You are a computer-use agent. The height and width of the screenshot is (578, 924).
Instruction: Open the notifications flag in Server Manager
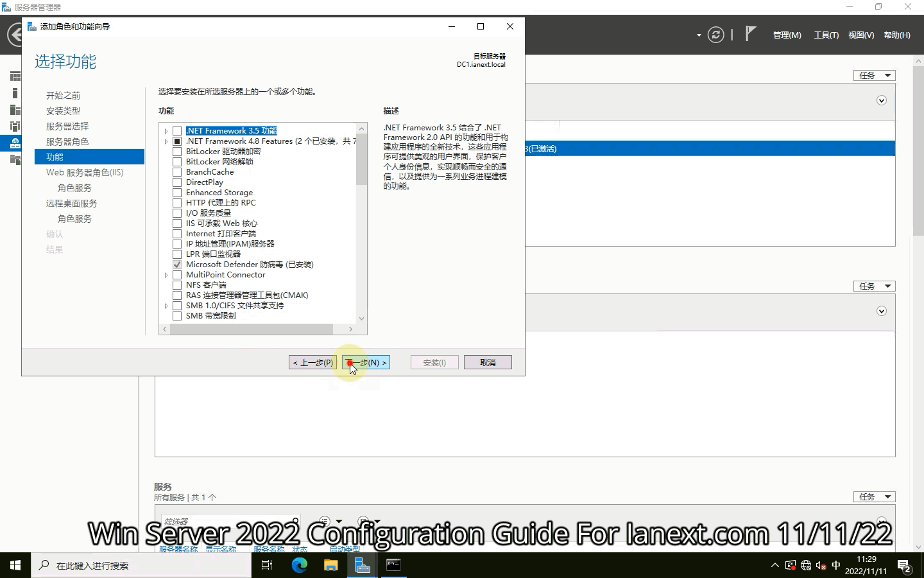click(x=750, y=33)
